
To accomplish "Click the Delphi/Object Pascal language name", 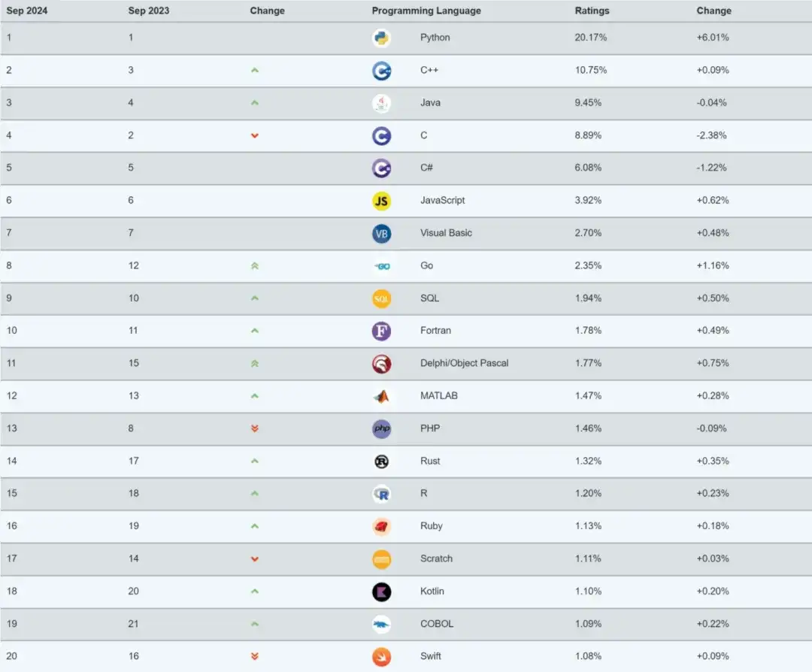I will [x=464, y=363].
